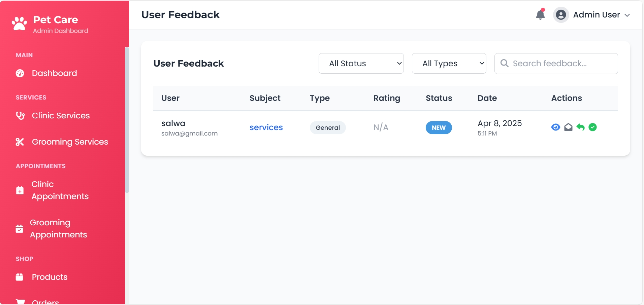The height and width of the screenshot is (305, 644).
Task: Navigate to Products in Shop section
Action: coord(50,277)
